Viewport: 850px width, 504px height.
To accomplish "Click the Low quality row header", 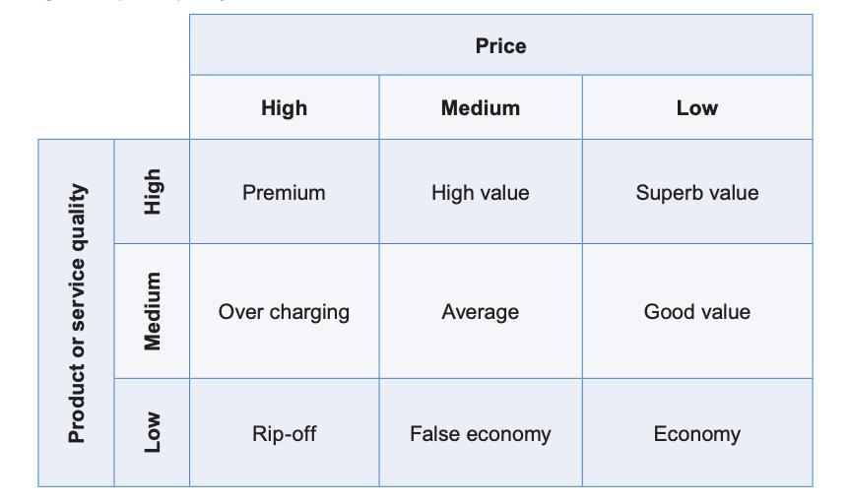I will click(152, 432).
